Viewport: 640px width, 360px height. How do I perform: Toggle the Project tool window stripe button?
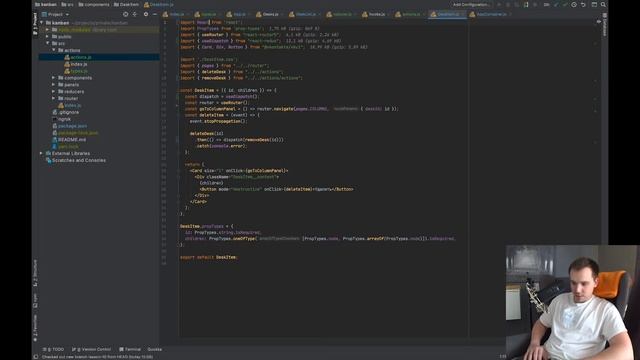[35, 24]
